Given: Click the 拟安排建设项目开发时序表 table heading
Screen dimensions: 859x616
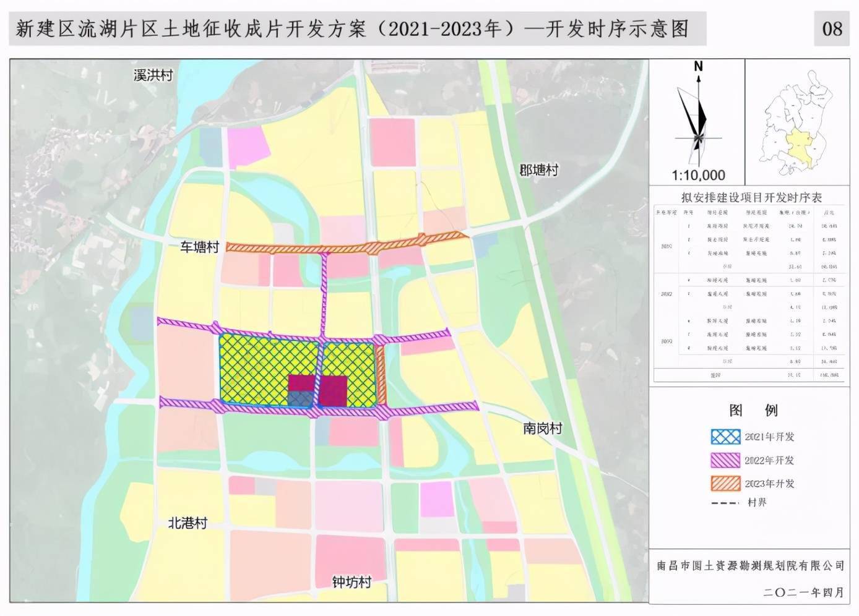Looking at the screenshot, I should [751, 197].
